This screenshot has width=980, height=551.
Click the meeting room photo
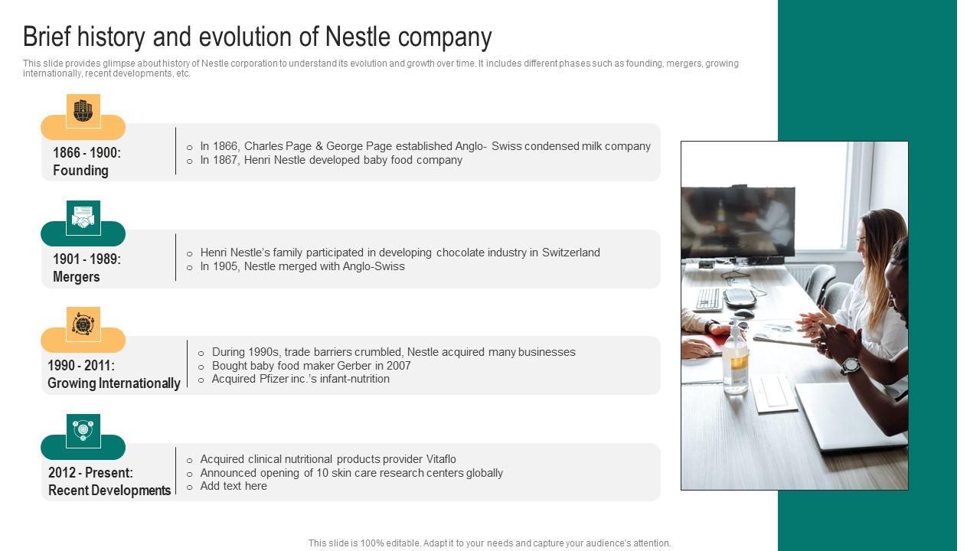pyautogui.click(x=794, y=315)
